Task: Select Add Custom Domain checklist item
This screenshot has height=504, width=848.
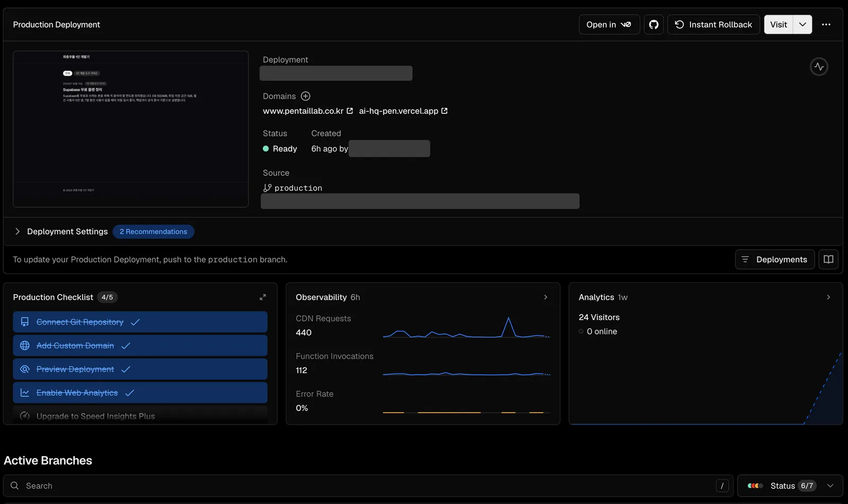Action: [140, 346]
